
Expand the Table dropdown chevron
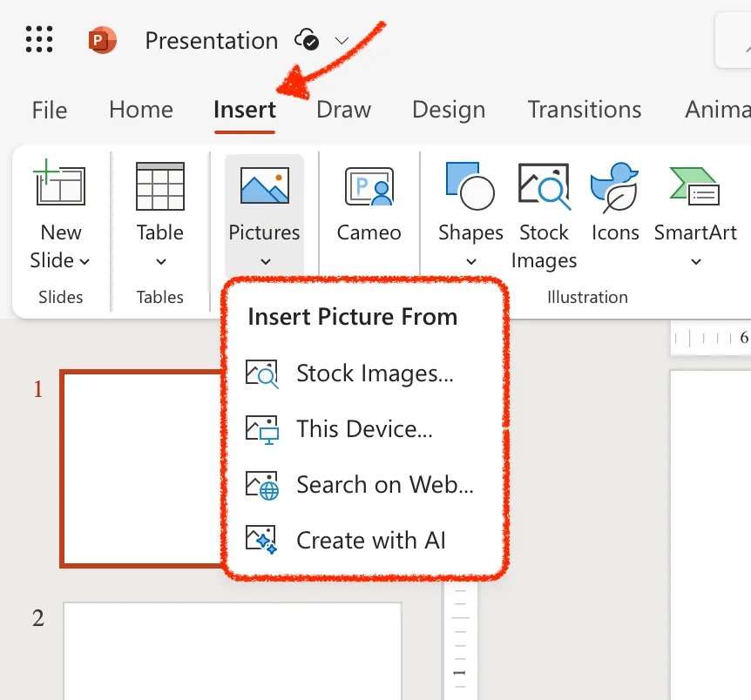click(x=161, y=261)
